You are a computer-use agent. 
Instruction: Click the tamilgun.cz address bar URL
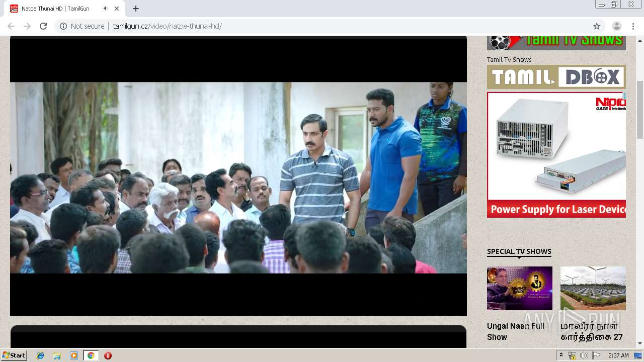click(x=167, y=26)
